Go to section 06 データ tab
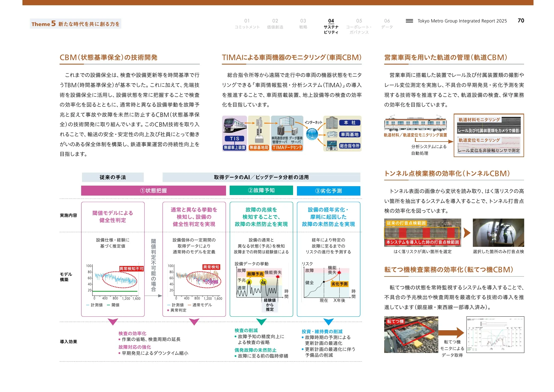554x392 pixels. pyautogui.click(x=387, y=24)
